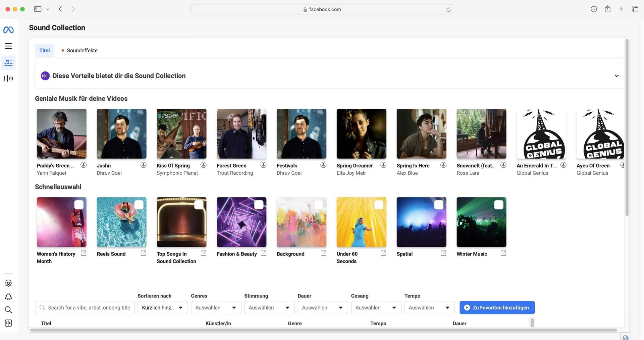The height and width of the screenshot is (340, 644).
Task: Open the sound effects waveform sidebar icon
Action: (x=8, y=78)
